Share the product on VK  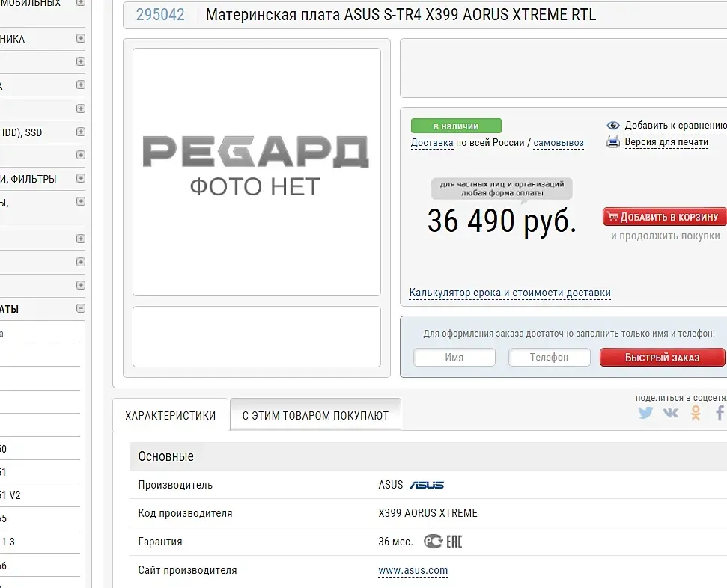(x=670, y=412)
